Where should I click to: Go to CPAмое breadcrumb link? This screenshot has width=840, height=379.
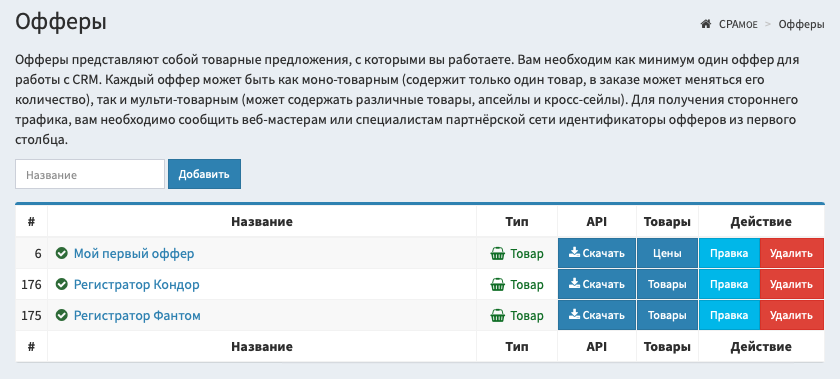(738, 24)
